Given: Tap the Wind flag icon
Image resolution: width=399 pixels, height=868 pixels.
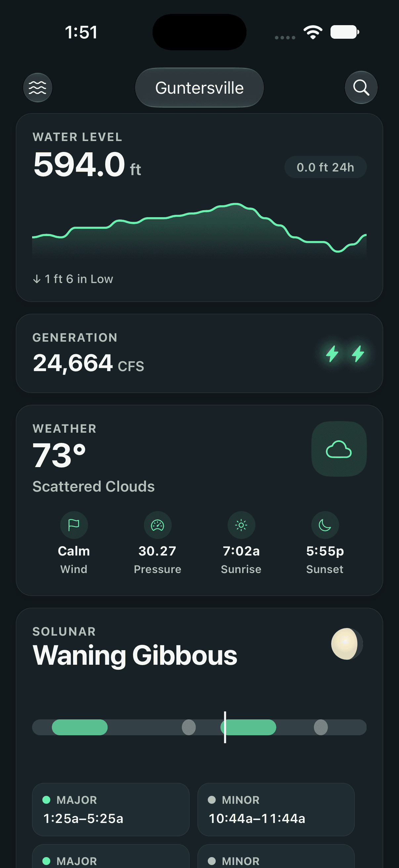Looking at the screenshot, I should coord(74,525).
